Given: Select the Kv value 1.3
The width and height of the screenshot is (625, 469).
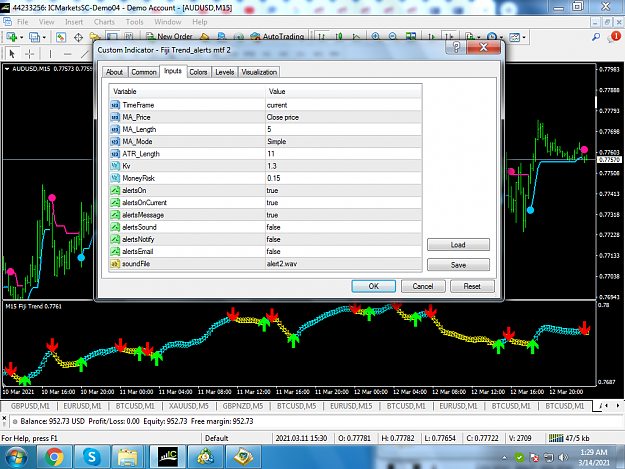Looking at the screenshot, I should pos(344,166).
